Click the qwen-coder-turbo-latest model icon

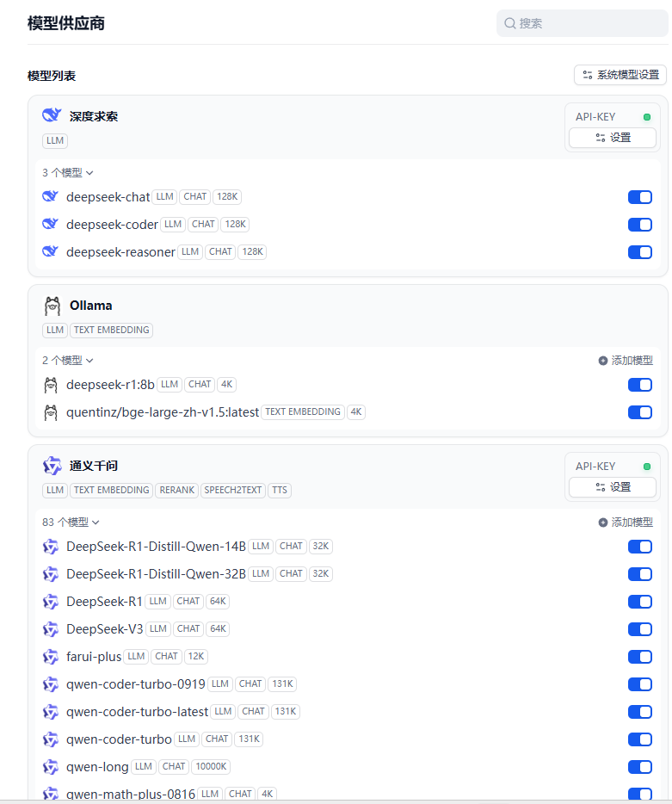tap(50, 712)
